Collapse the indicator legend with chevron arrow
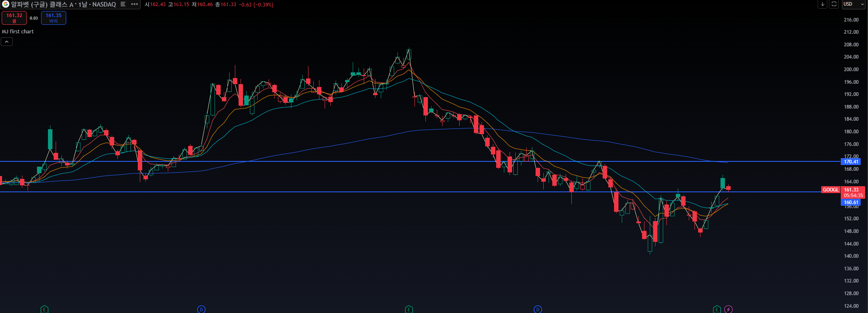 point(7,41)
